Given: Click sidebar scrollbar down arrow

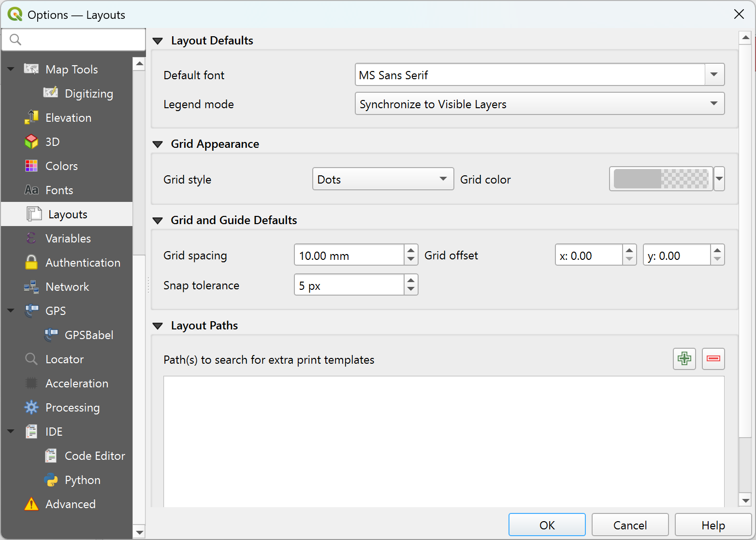Looking at the screenshot, I should point(139,533).
